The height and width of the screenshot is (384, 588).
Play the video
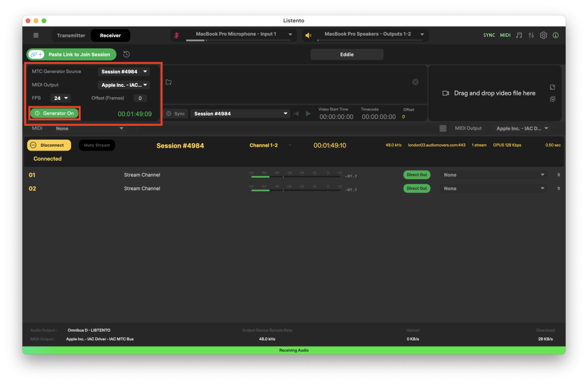coord(308,114)
